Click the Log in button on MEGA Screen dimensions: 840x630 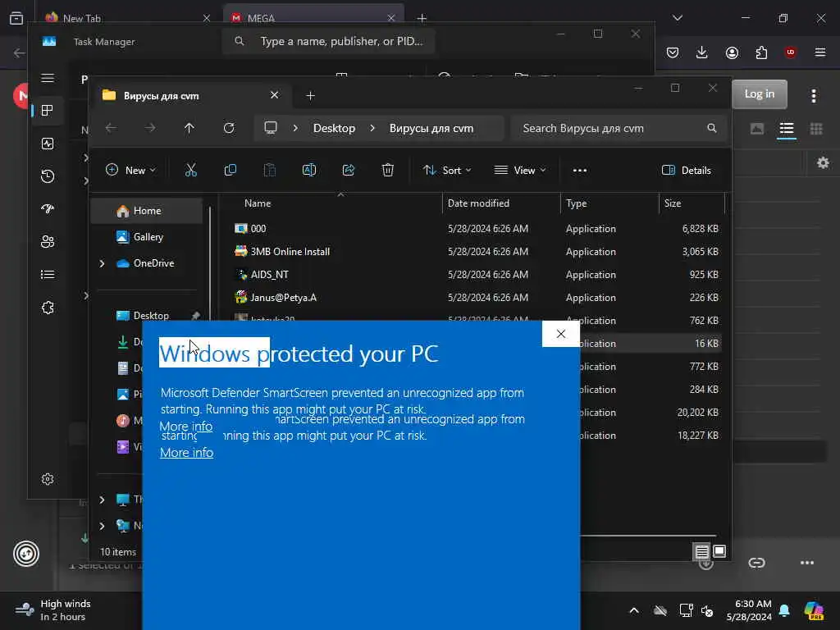pos(759,94)
